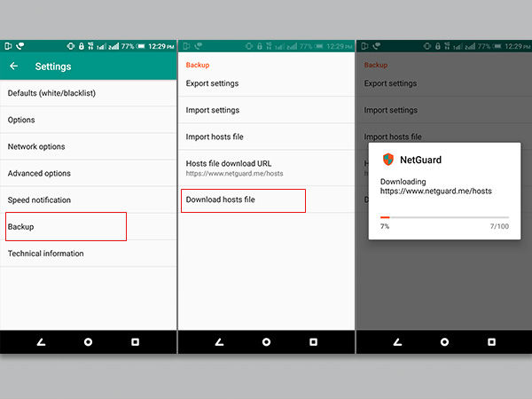Viewport: 532px width, 399px height.
Task: Edit Hosts file download URL on the middle screen
Action: point(234,168)
